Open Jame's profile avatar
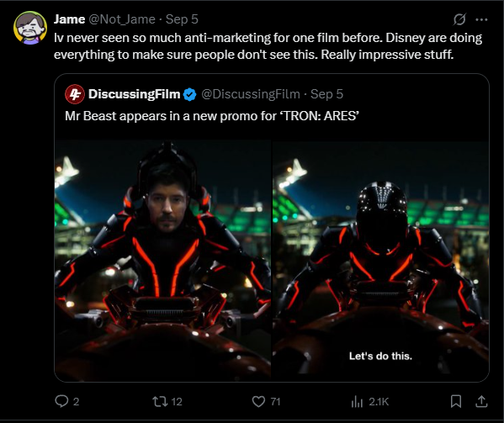The height and width of the screenshot is (423, 504). tap(30, 28)
